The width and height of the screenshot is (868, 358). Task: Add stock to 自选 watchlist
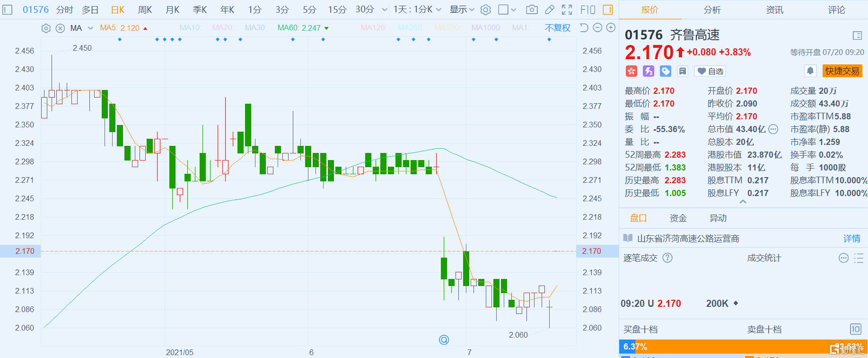(x=710, y=71)
